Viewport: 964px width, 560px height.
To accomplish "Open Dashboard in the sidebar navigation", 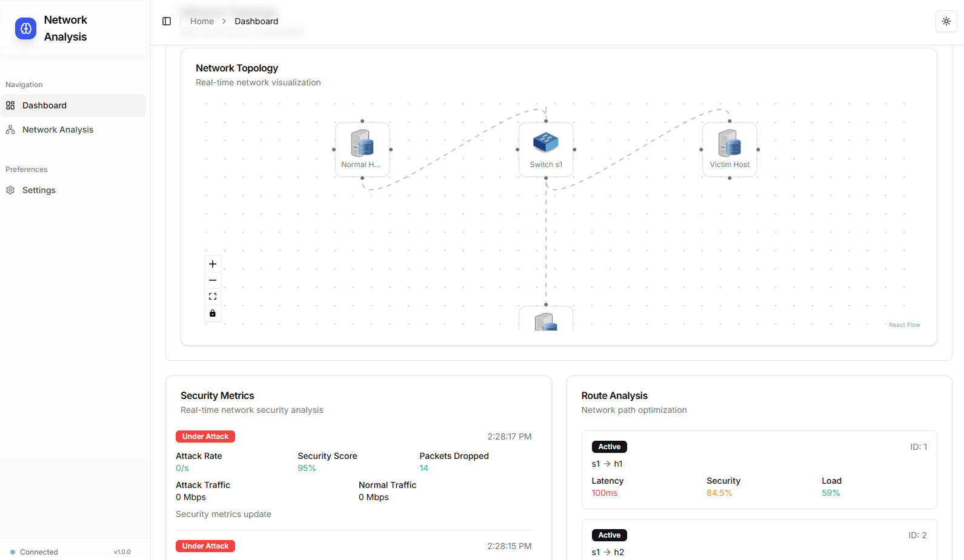I will 44,105.
